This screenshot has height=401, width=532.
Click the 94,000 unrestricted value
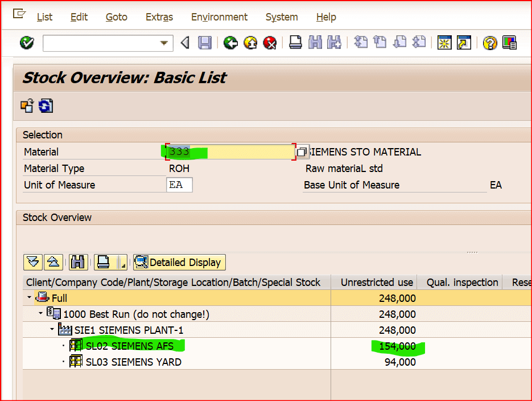pos(400,362)
